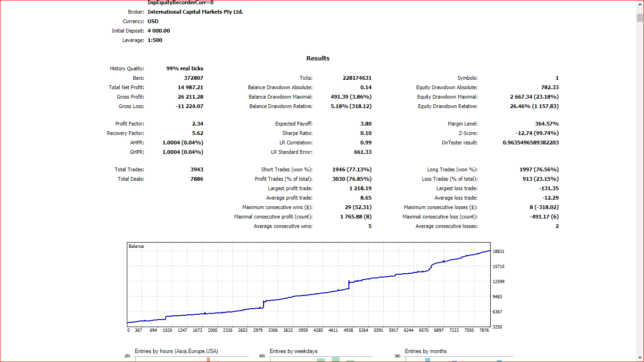Select Maximal consecutive loss -491.17 (6)
644x362 pixels.
point(544,217)
